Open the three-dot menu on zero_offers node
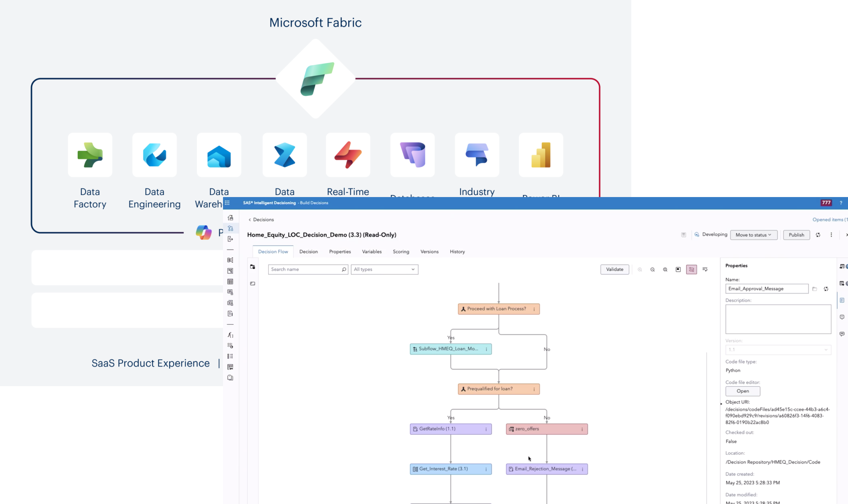Image resolution: width=848 pixels, height=504 pixels. (x=582, y=429)
